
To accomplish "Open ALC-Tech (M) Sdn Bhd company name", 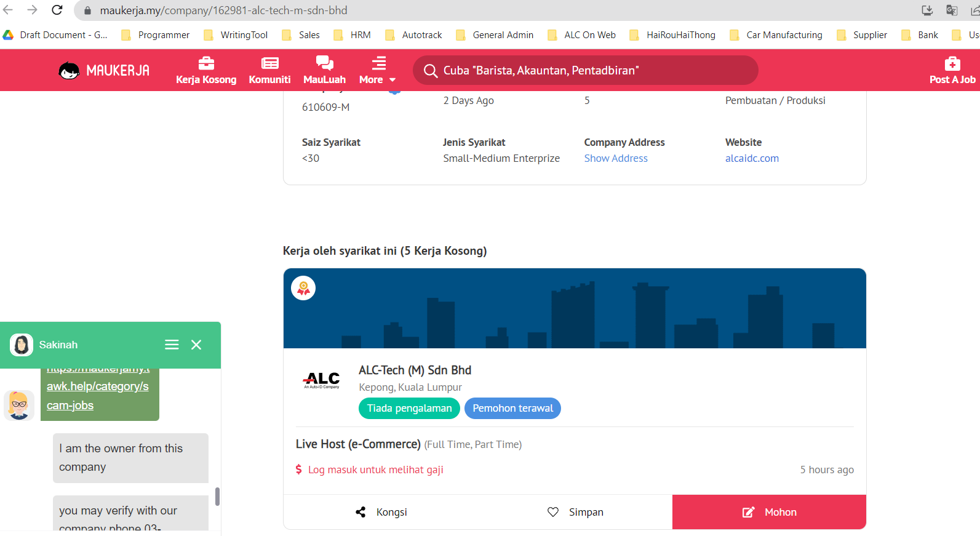I will pos(415,370).
